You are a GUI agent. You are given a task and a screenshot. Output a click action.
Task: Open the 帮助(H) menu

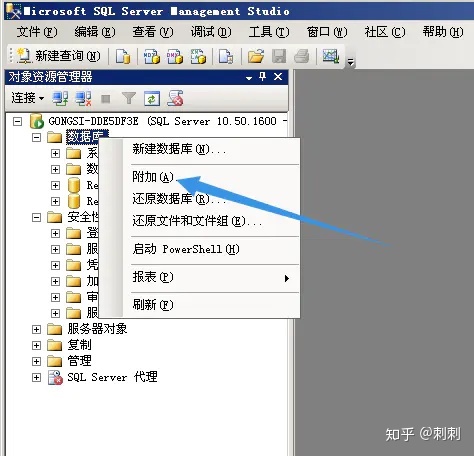[x=443, y=32]
